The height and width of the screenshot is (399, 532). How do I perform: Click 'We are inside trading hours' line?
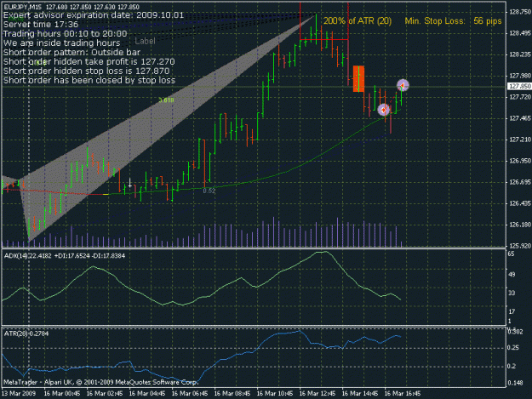[62, 43]
